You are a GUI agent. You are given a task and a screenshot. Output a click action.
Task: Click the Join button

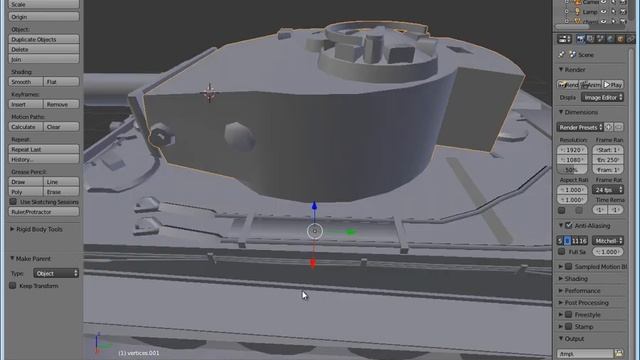click(44, 59)
